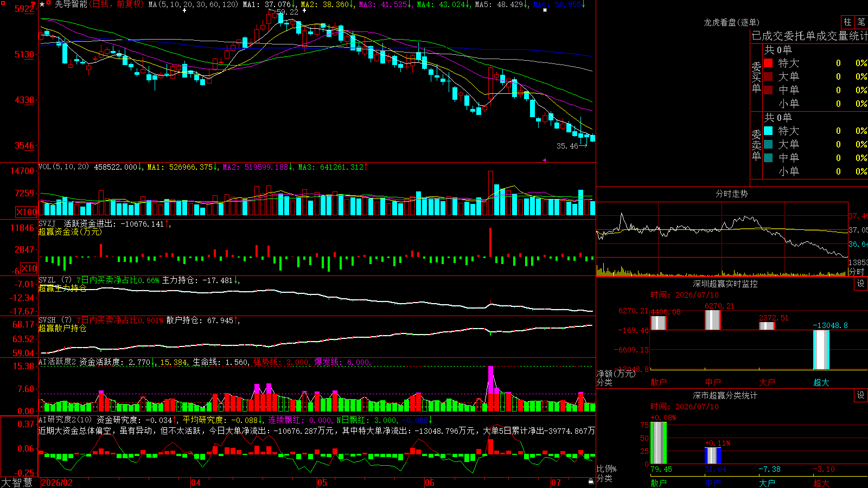Image resolution: width=868 pixels, height=488 pixels.
Task: Click the 主力持仓: -17.481 value
Action: (198, 280)
